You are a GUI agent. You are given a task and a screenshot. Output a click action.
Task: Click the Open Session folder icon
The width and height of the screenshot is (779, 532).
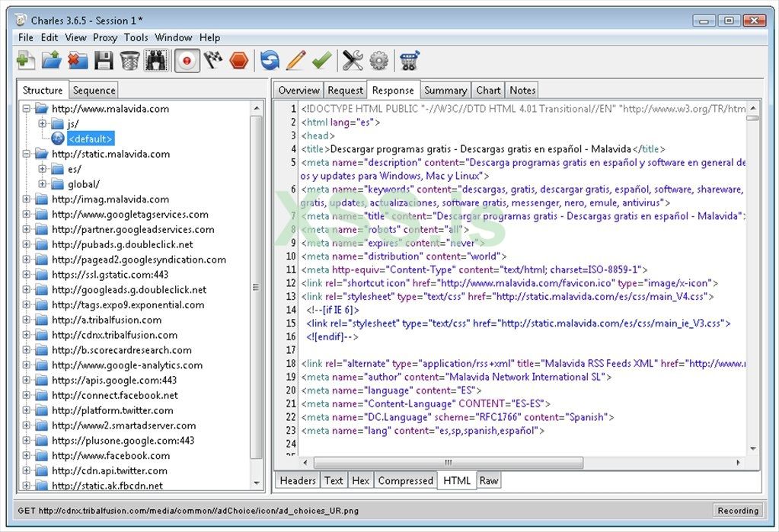52,60
